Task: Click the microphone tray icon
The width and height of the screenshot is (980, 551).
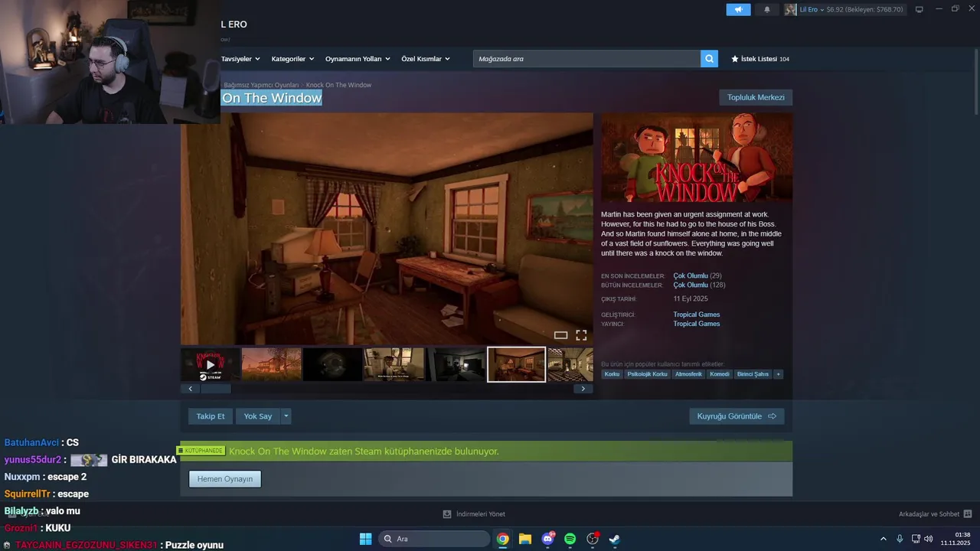Action: (x=900, y=539)
